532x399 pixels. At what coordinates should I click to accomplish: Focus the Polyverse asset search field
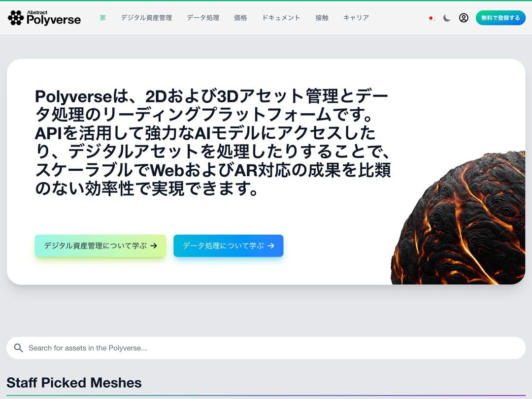(266, 348)
